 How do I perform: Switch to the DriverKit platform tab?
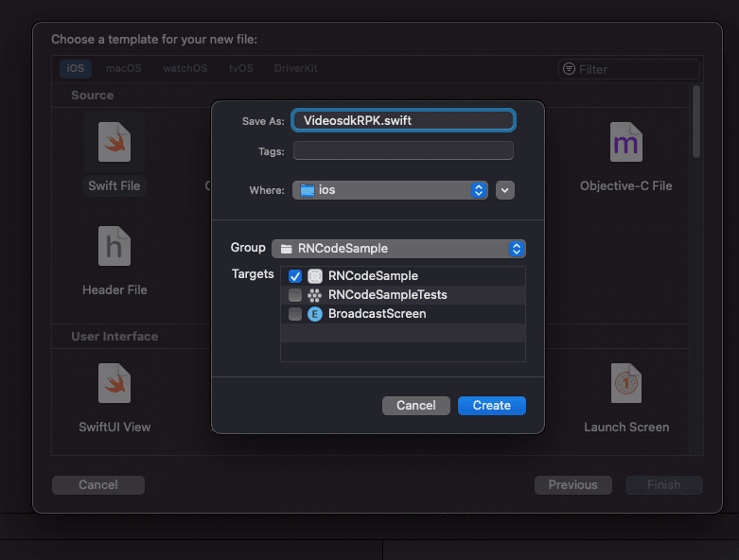(296, 68)
